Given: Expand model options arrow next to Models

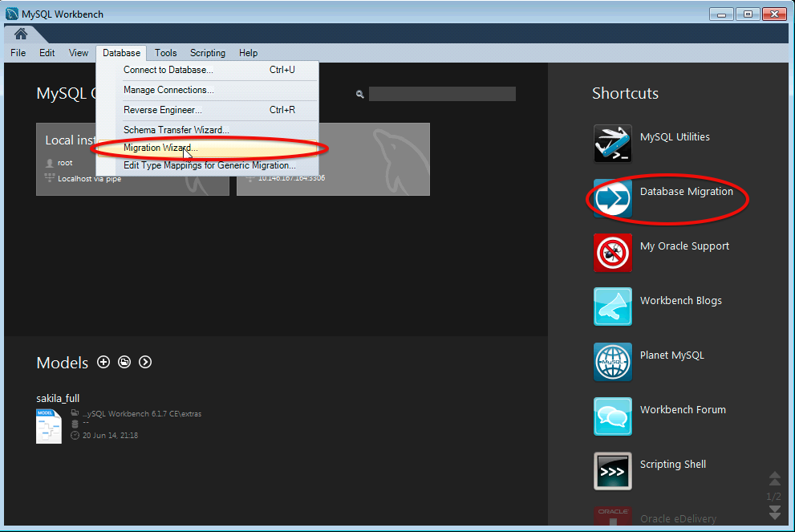Looking at the screenshot, I should pos(145,362).
